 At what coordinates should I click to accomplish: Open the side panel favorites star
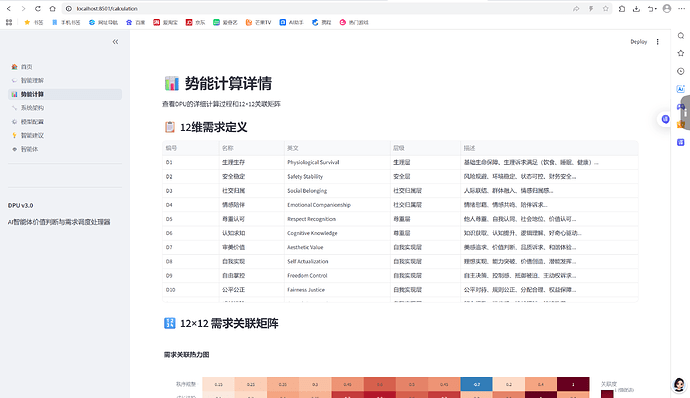[681, 53]
